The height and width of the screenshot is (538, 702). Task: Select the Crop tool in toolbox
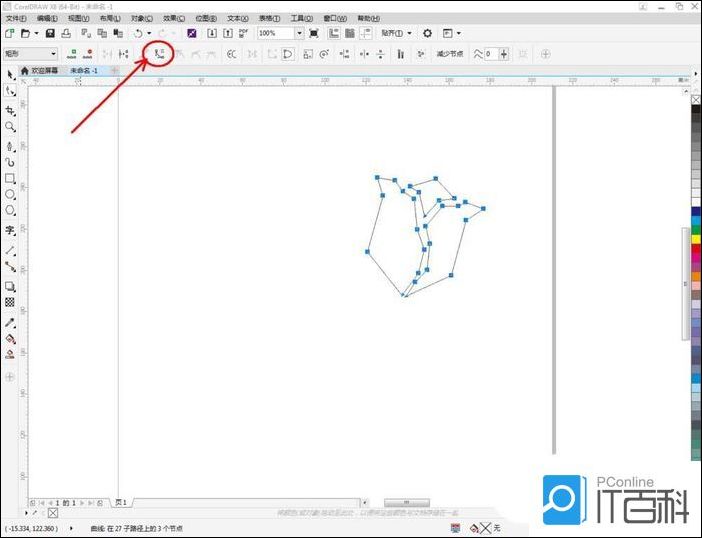click(x=10, y=111)
